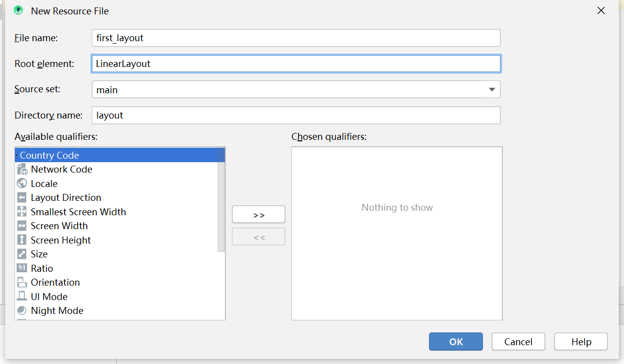Choose Layout Direction from the list
Screen dimensions: 624x364
pos(116,197)
